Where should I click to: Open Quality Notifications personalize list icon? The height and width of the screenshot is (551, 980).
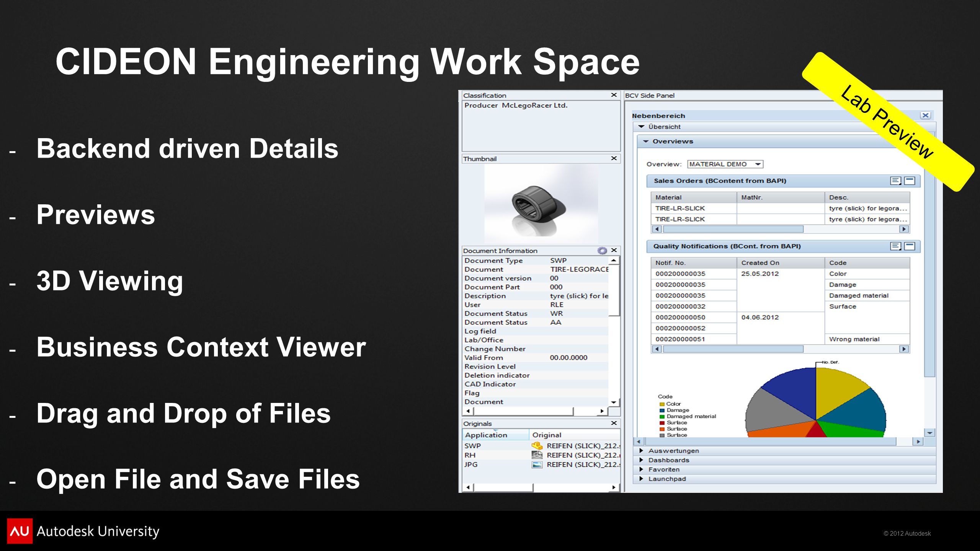[x=895, y=246]
